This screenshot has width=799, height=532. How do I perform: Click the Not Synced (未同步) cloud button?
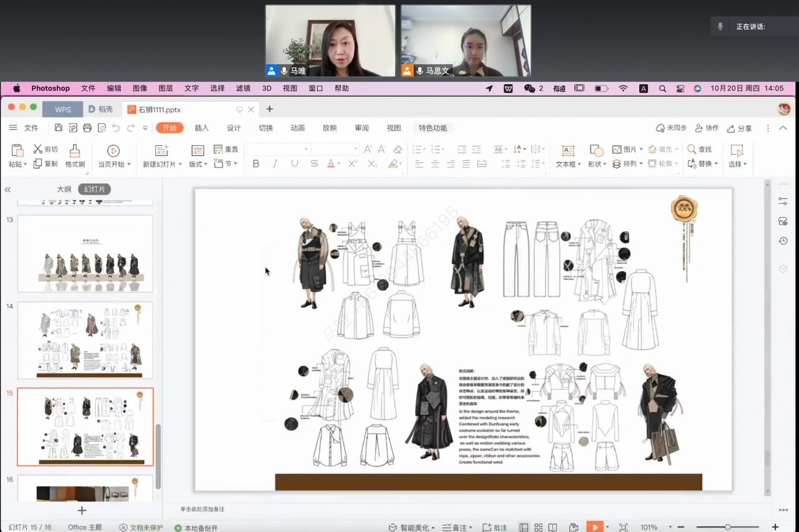pos(671,128)
